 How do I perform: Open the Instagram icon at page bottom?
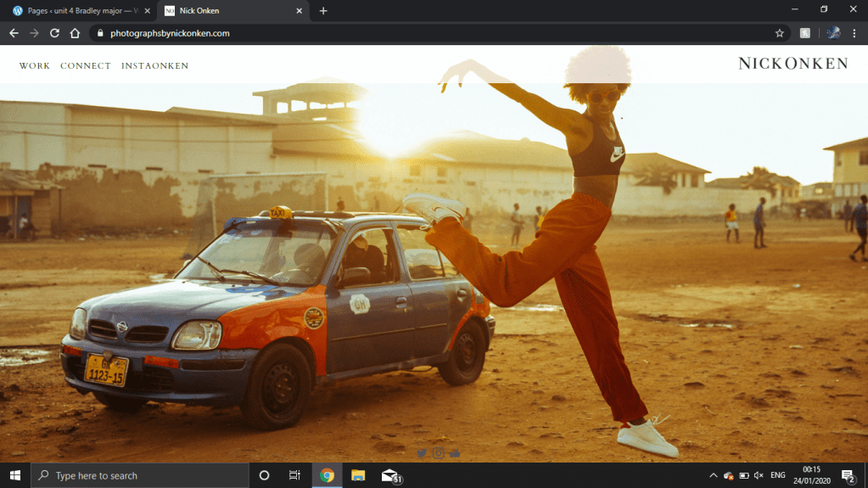[439, 453]
